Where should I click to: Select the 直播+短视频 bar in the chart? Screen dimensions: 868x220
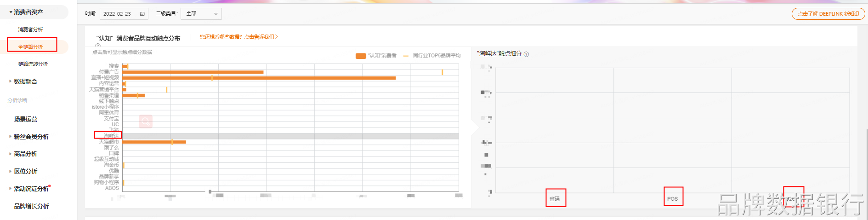[x=259, y=78]
